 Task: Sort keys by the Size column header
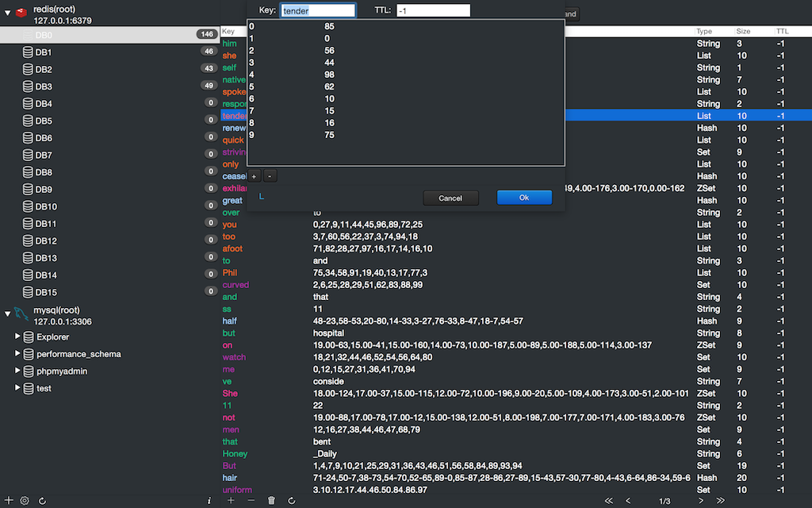(745, 32)
